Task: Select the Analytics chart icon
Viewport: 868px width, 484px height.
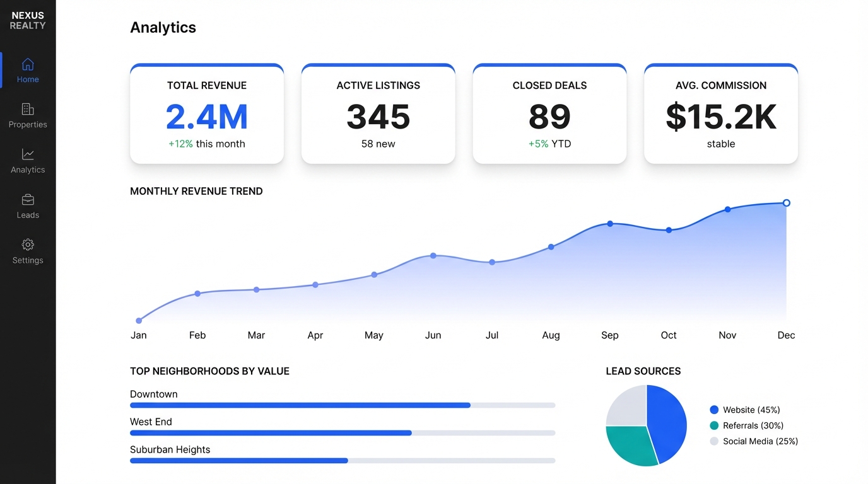Action: (28, 154)
